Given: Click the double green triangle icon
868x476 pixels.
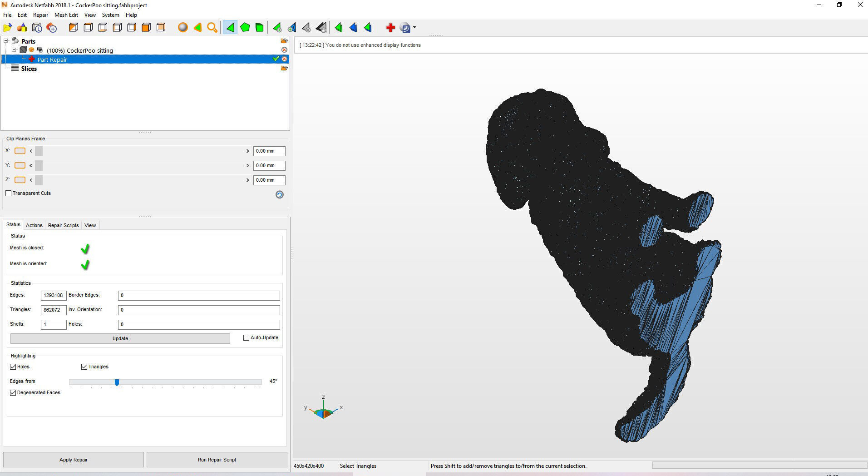Looking at the screenshot, I should pos(339,28).
